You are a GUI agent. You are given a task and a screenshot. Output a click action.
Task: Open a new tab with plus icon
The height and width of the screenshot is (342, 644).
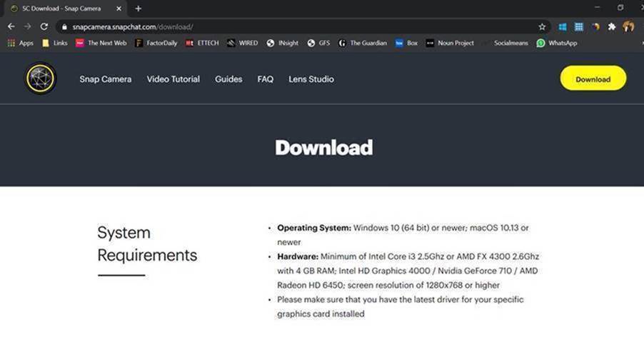point(139,9)
